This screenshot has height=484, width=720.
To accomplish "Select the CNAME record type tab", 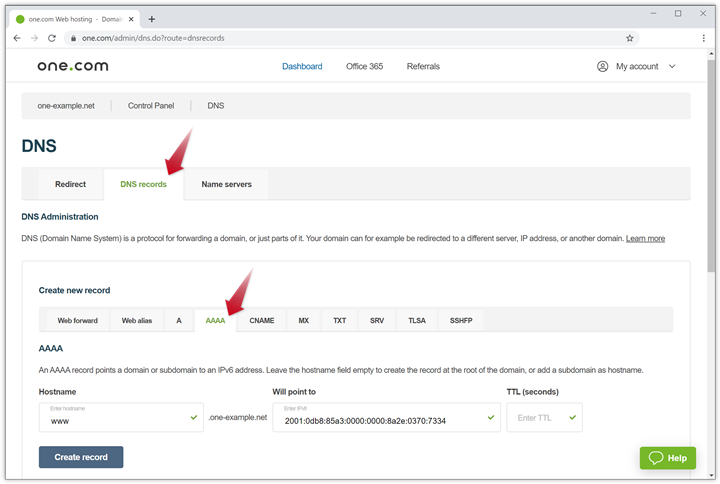I will [262, 320].
